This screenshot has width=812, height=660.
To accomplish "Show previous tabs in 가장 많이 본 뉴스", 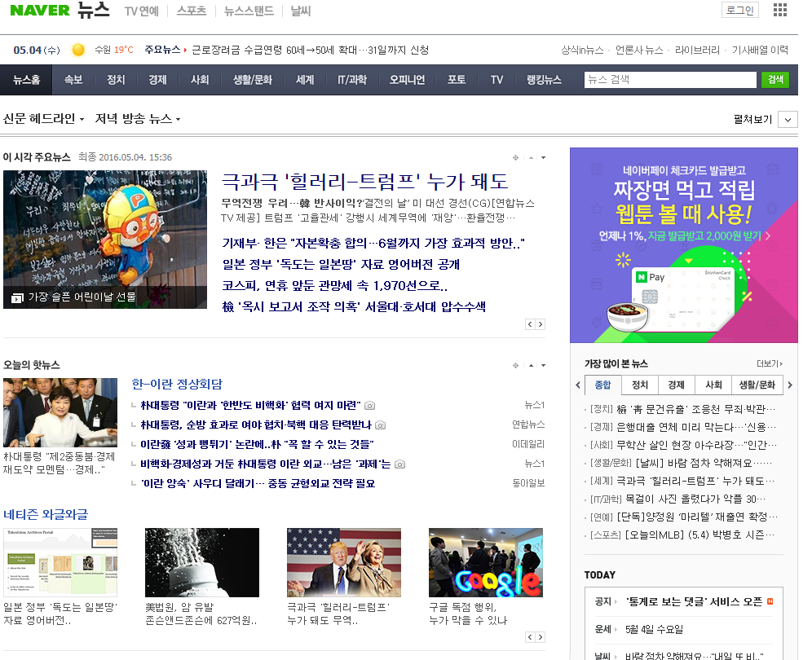I will (x=578, y=385).
